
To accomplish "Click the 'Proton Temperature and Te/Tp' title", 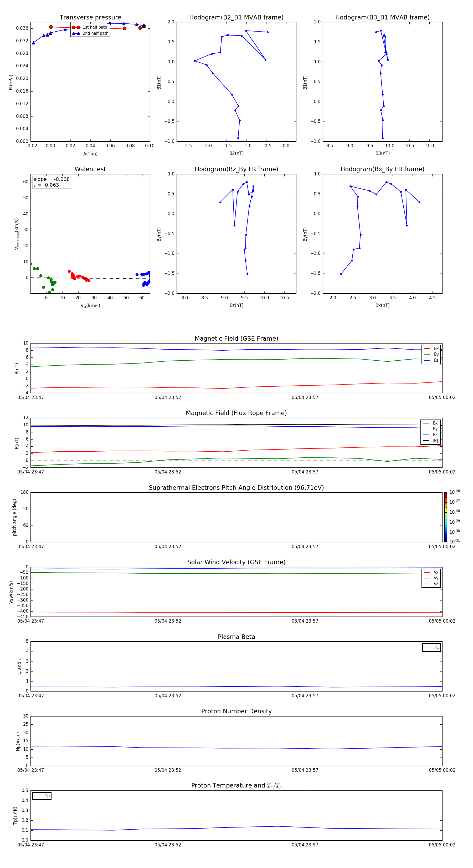I will pyautogui.click(x=236, y=786).
